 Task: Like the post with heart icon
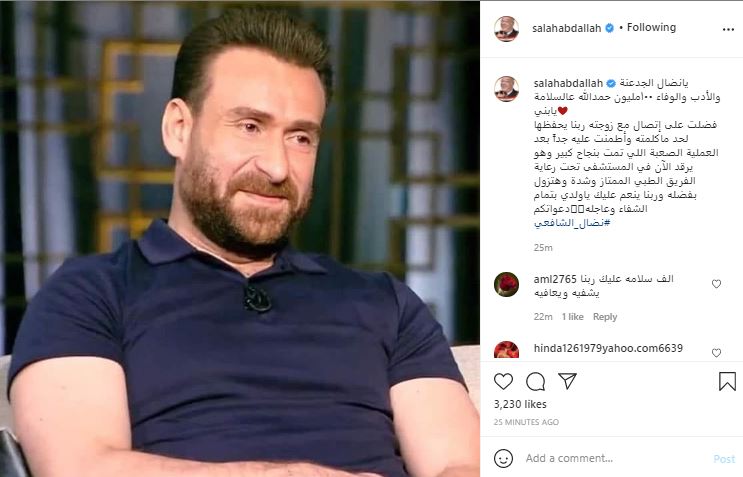[503, 381]
